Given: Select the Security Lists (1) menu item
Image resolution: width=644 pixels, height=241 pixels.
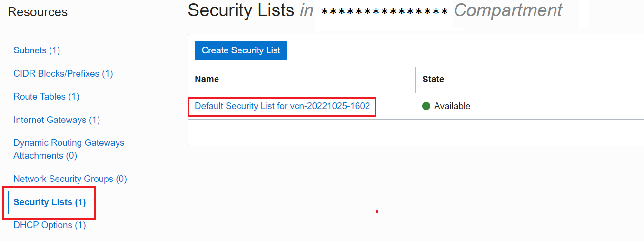Looking at the screenshot, I should coord(50,202).
